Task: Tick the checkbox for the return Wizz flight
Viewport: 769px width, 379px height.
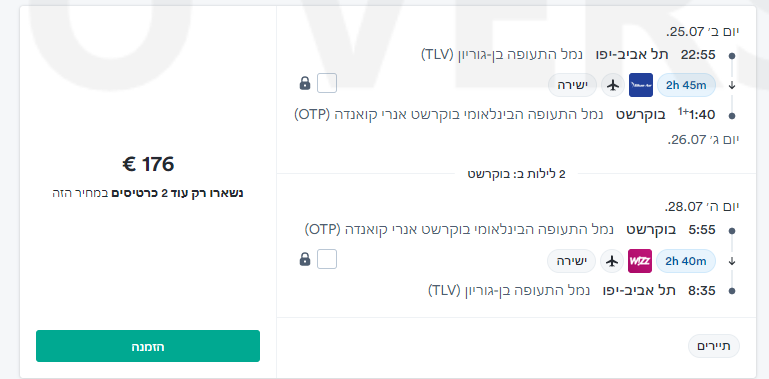Action: [x=327, y=259]
